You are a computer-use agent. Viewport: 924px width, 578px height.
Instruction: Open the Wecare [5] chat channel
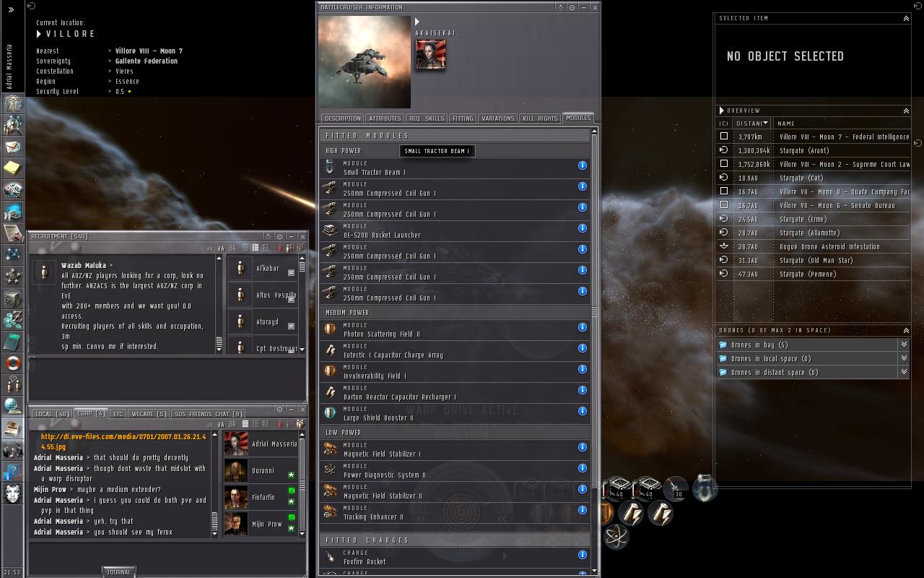click(149, 414)
